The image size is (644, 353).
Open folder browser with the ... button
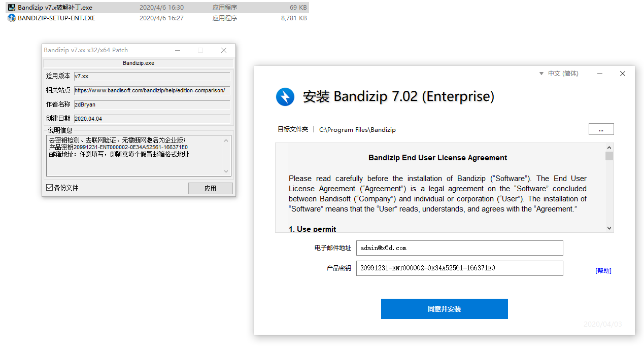pos(601,129)
